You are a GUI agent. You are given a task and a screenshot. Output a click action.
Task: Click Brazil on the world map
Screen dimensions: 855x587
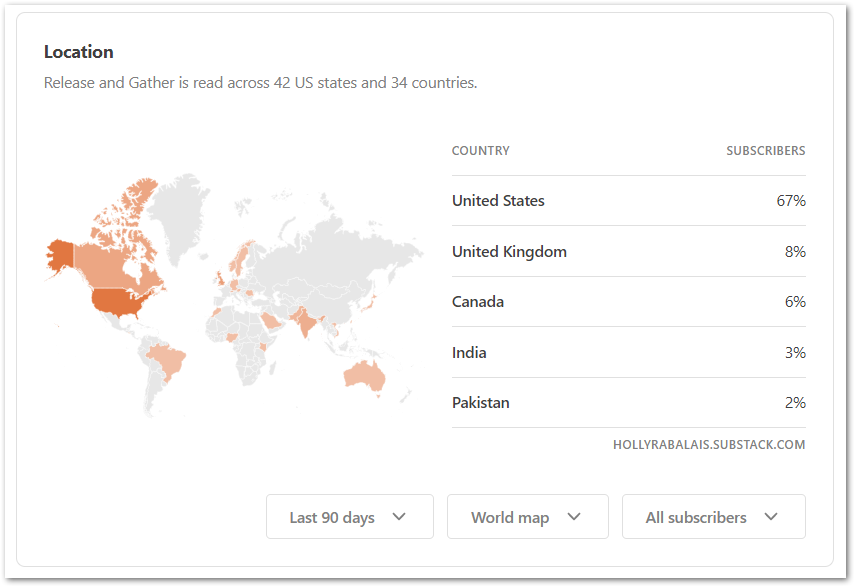[x=166, y=360]
